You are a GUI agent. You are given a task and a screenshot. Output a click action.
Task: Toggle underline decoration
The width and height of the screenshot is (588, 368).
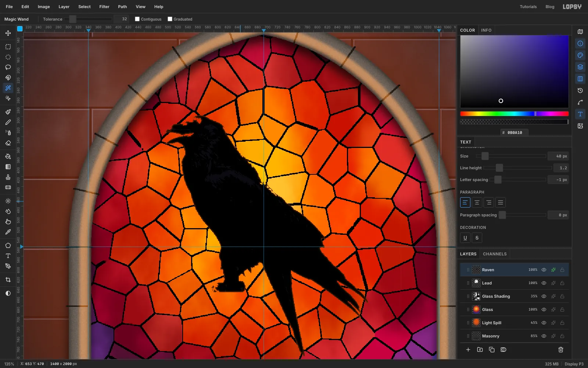(465, 238)
